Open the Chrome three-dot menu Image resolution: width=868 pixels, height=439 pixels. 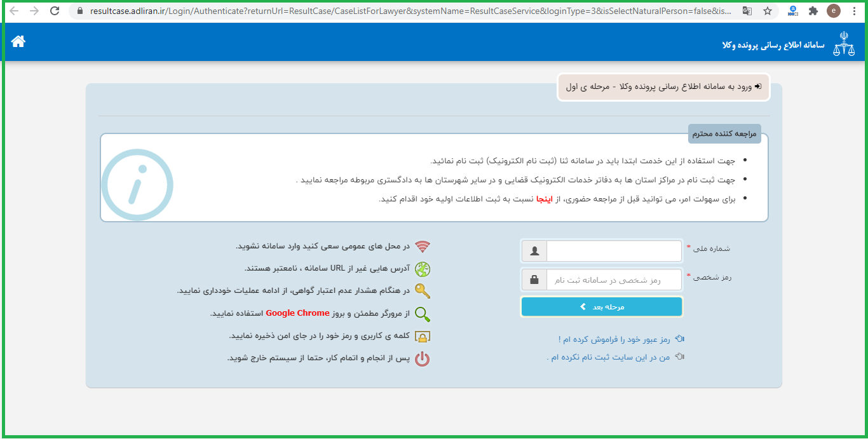pyautogui.click(x=854, y=11)
